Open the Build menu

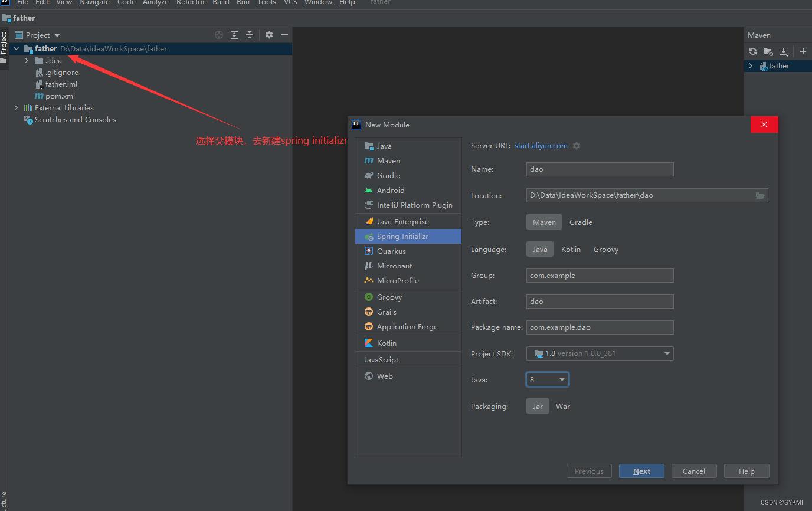[x=221, y=2]
